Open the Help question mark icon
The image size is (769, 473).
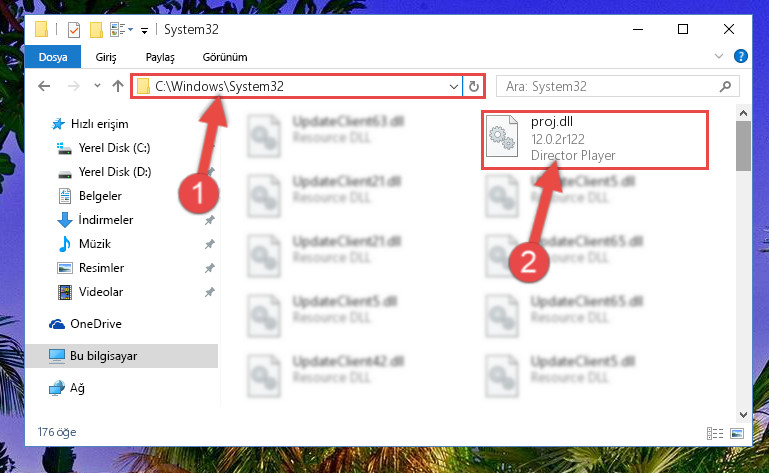pyautogui.click(x=741, y=56)
